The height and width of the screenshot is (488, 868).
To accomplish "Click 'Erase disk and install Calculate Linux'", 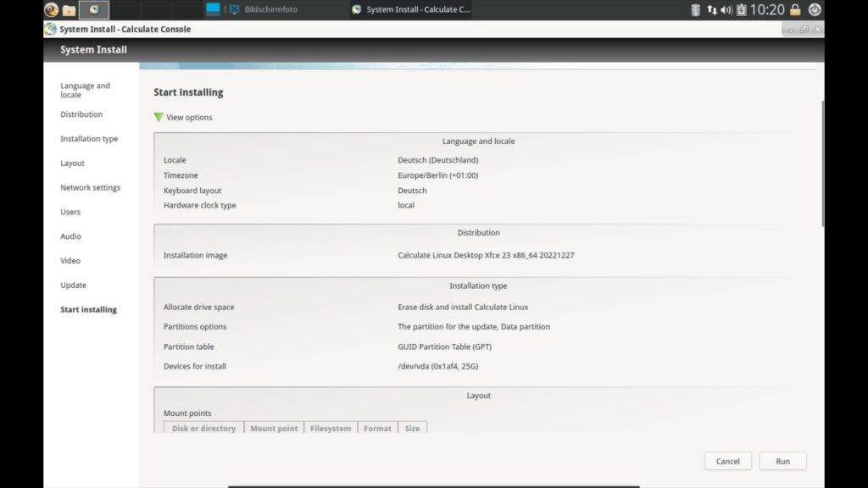I will 463,307.
